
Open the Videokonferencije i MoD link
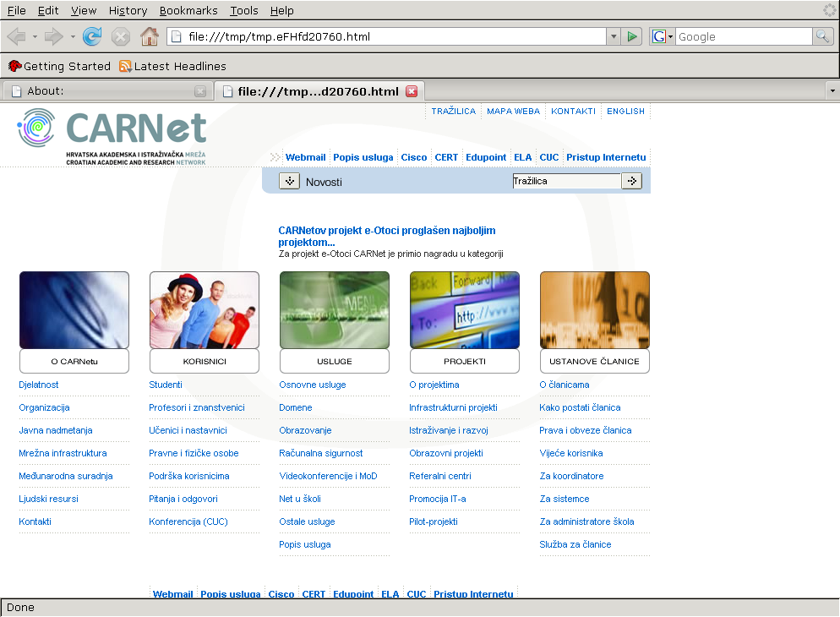[x=329, y=476]
